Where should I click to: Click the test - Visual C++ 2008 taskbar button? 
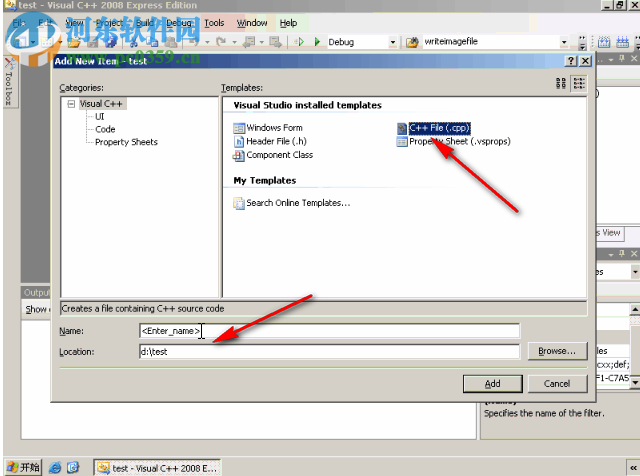click(x=157, y=468)
